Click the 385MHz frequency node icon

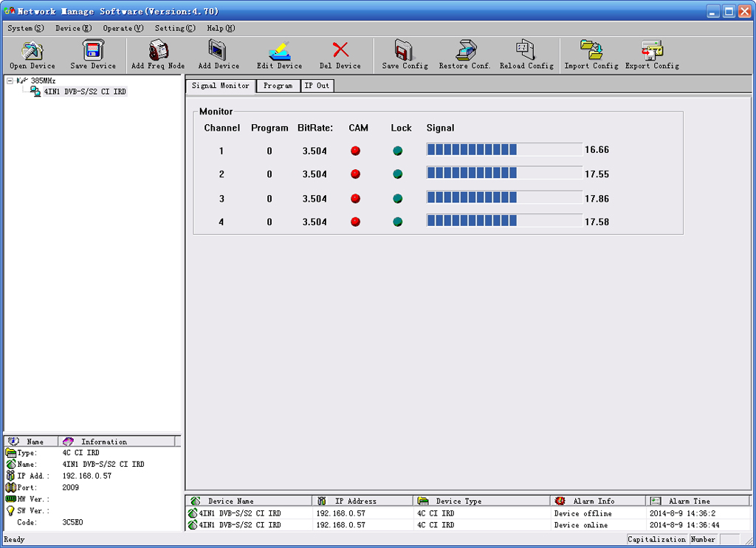[22, 81]
